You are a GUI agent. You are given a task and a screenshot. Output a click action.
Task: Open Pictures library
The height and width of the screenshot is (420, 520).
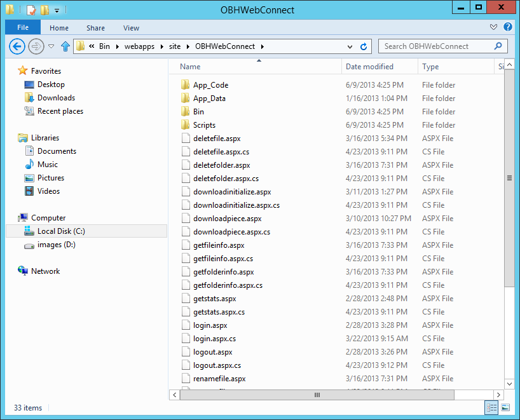pyautogui.click(x=50, y=178)
